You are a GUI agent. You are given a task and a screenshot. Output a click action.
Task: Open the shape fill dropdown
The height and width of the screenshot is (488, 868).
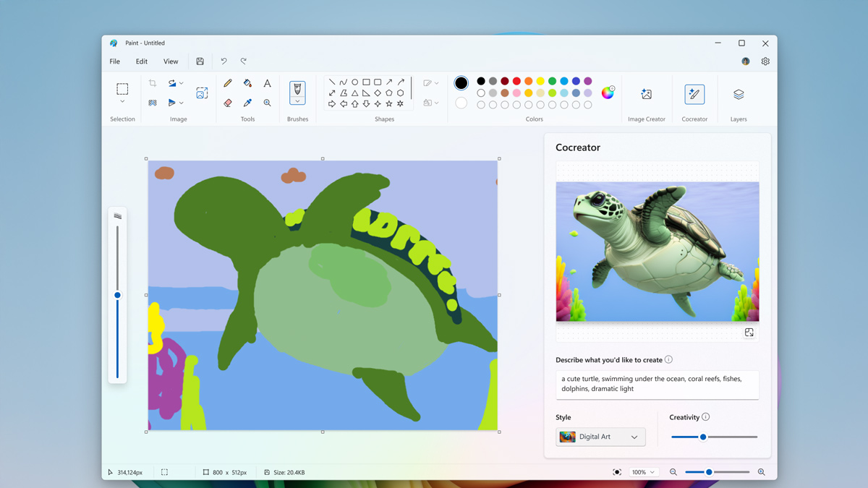(437, 103)
